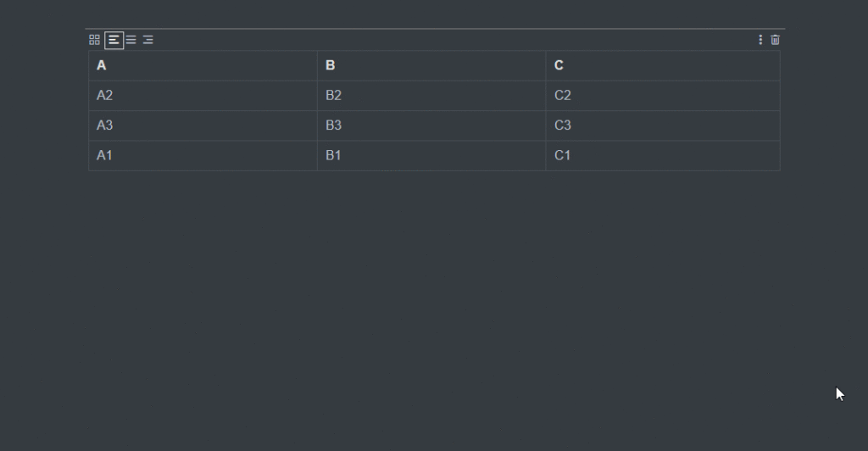Select the center/justify alignment icon
This screenshot has width=868, height=451.
tap(131, 40)
